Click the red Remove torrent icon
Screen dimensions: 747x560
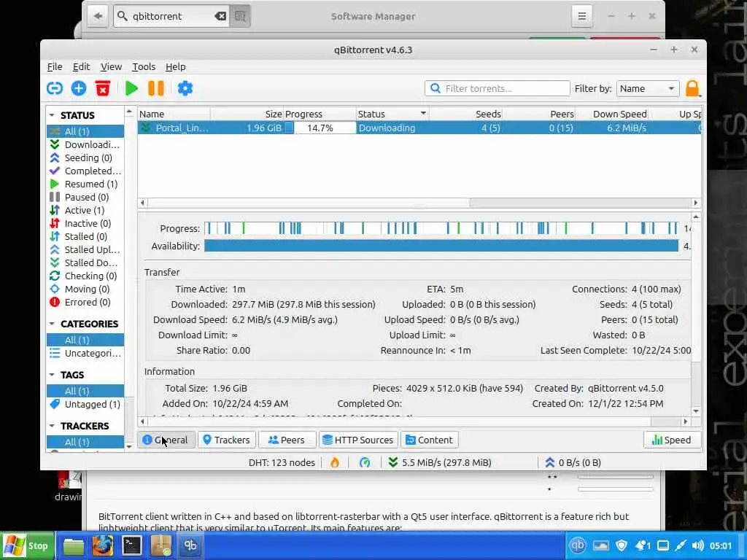(102, 88)
